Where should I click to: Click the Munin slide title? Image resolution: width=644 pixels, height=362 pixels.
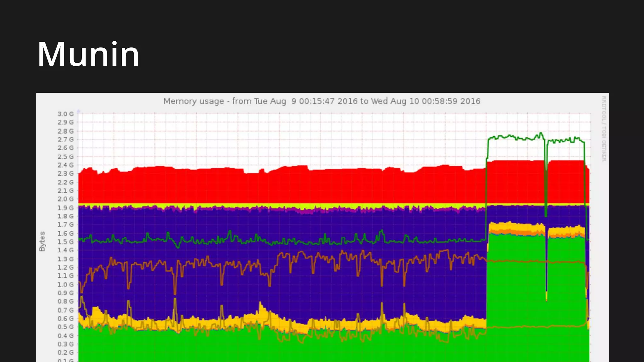tap(88, 54)
